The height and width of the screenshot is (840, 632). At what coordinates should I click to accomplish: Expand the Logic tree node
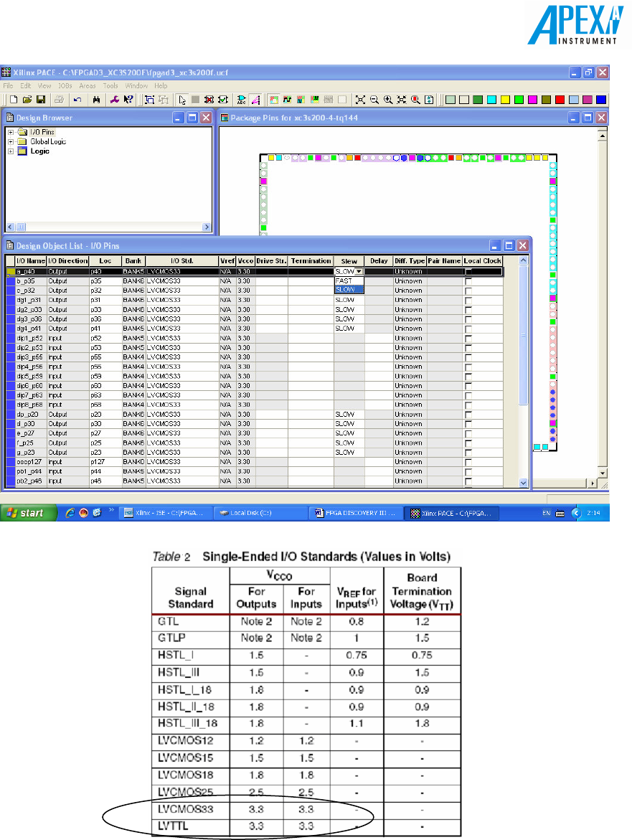click(11, 151)
